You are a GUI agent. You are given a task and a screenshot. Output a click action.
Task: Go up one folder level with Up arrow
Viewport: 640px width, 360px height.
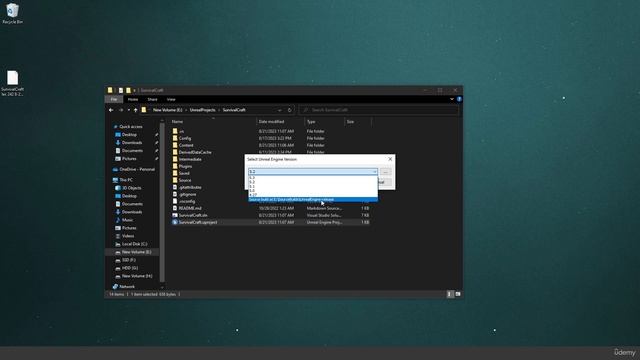[x=136, y=110]
